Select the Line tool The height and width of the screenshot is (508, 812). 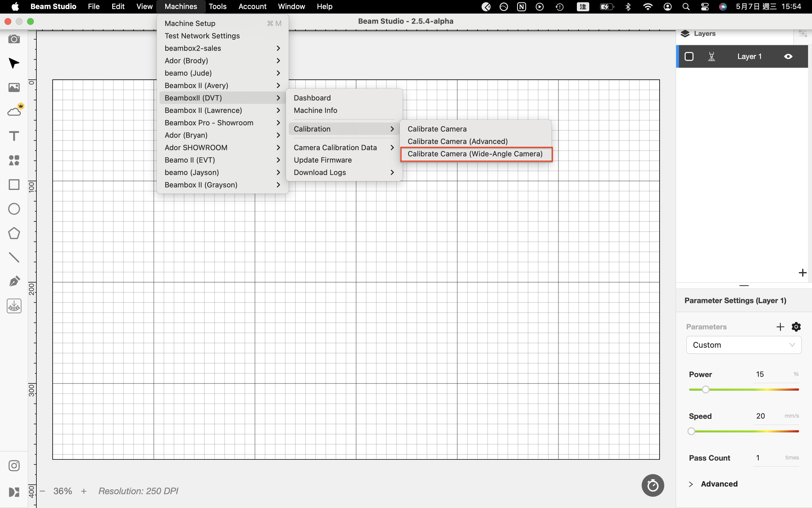coord(14,257)
